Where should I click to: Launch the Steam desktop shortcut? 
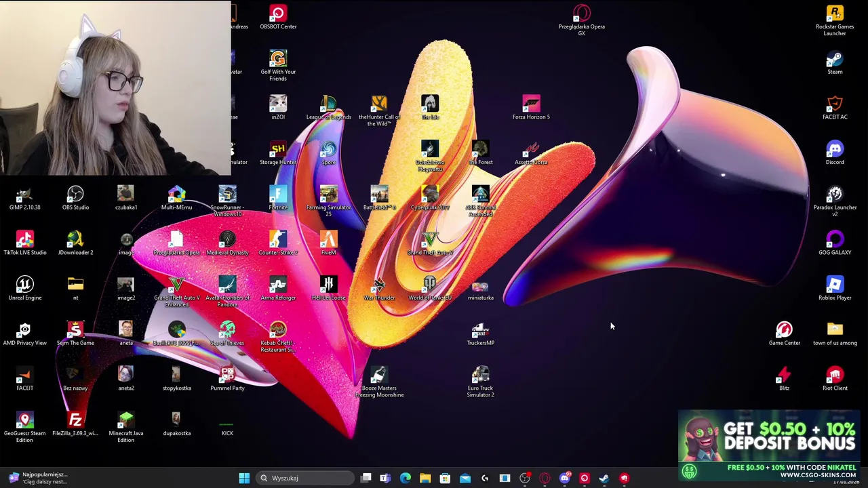(x=835, y=62)
